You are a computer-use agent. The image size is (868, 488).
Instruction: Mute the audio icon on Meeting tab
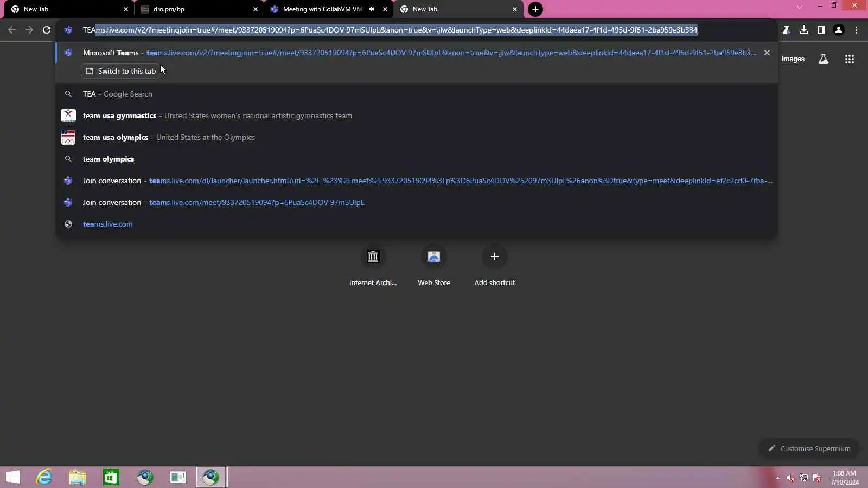(372, 9)
